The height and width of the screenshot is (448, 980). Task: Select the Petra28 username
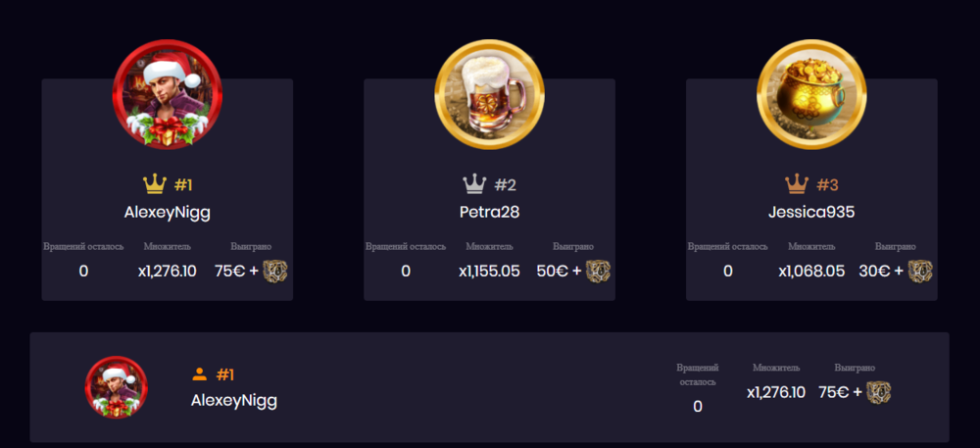coord(489,213)
